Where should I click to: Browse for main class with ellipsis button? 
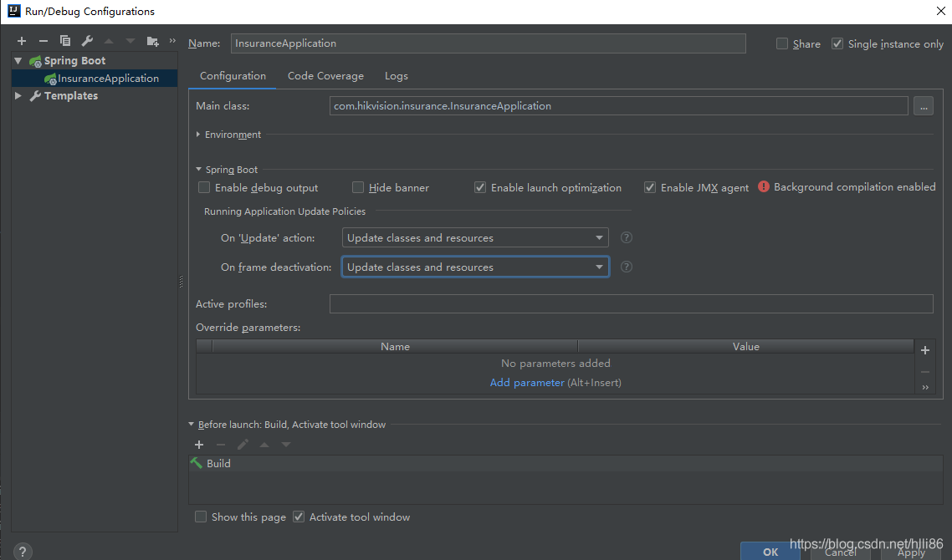pyautogui.click(x=924, y=106)
